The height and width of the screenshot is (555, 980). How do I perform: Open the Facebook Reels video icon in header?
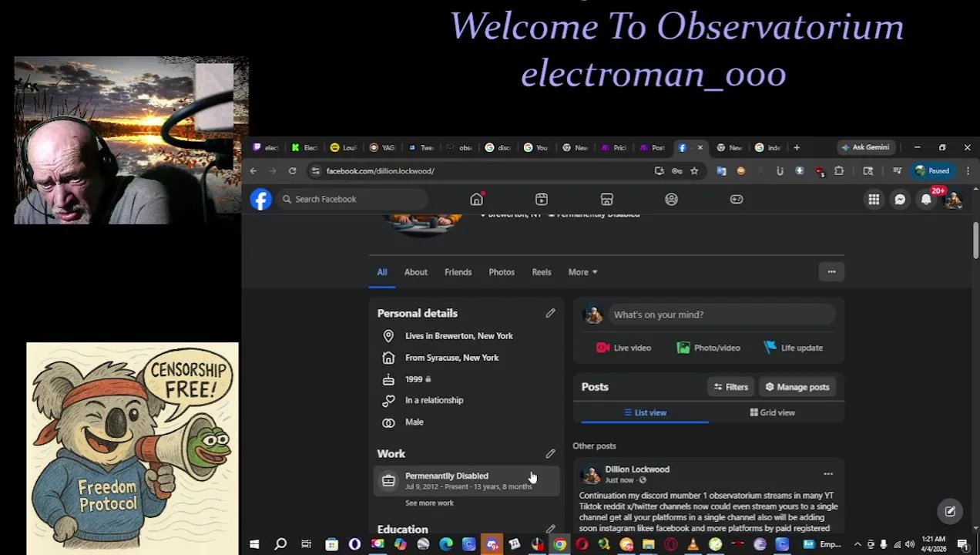coord(542,200)
